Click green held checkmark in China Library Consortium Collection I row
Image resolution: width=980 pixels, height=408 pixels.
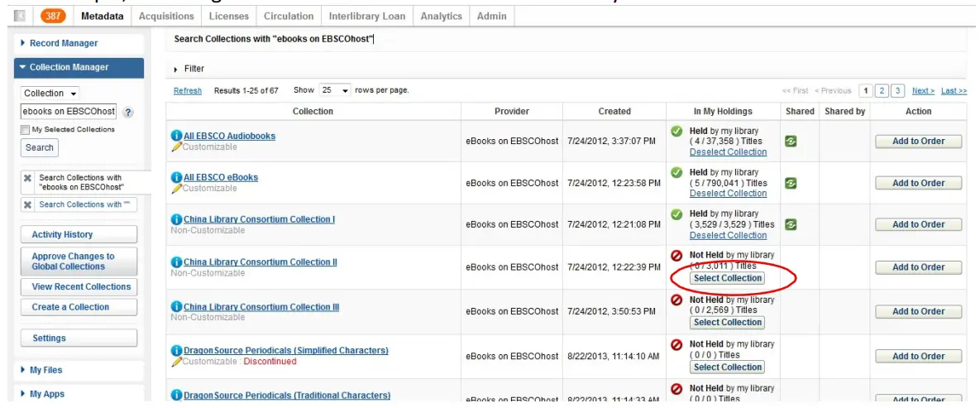676,214
